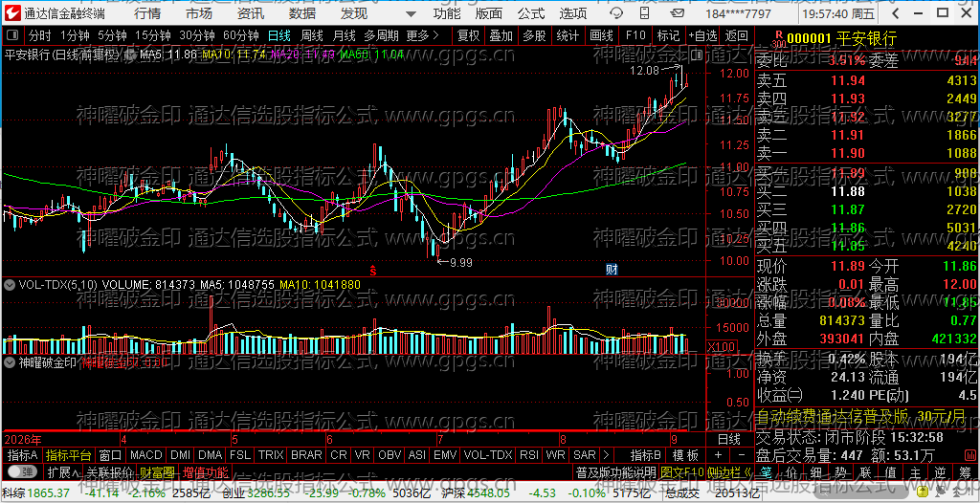Expand 更多 period options
Image resolution: width=980 pixels, height=503 pixels.
pos(422,35)
